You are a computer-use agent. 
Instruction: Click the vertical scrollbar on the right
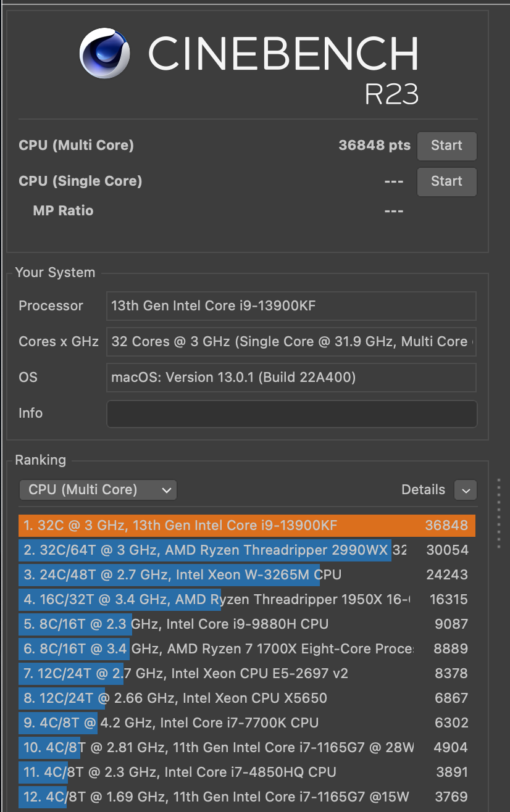pyautogui.click(x=499, y=512)
